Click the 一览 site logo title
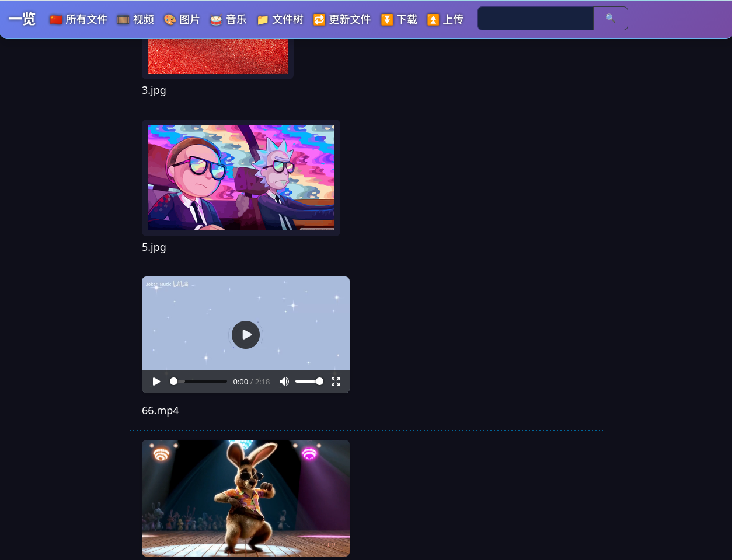732x560 pixels. pyautogui.click(x=22, y=19)
